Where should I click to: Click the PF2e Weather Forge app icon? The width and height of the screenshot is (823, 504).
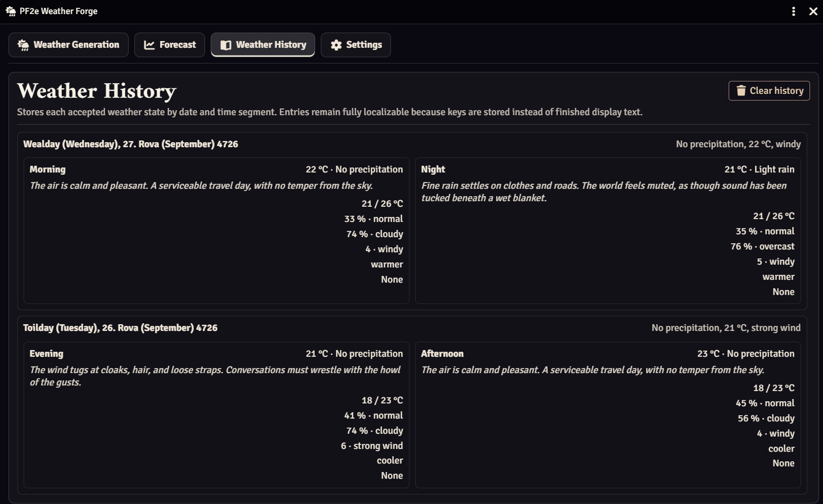tap(11, 11)
